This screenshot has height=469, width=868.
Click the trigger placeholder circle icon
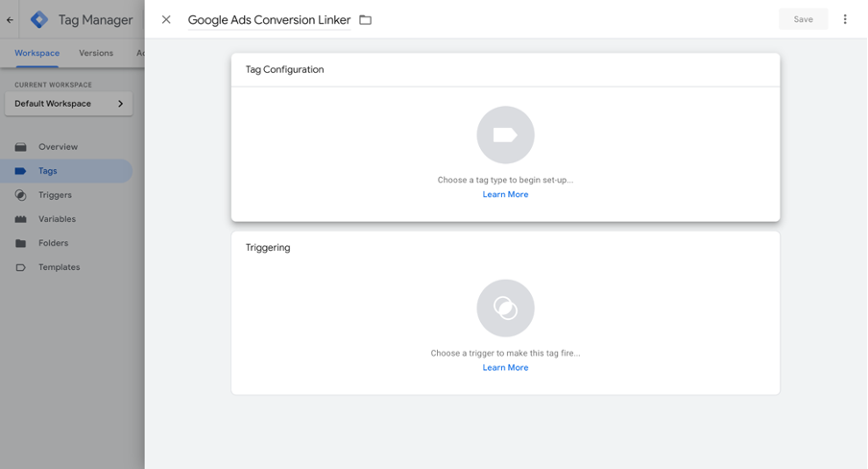click(505, 309)
